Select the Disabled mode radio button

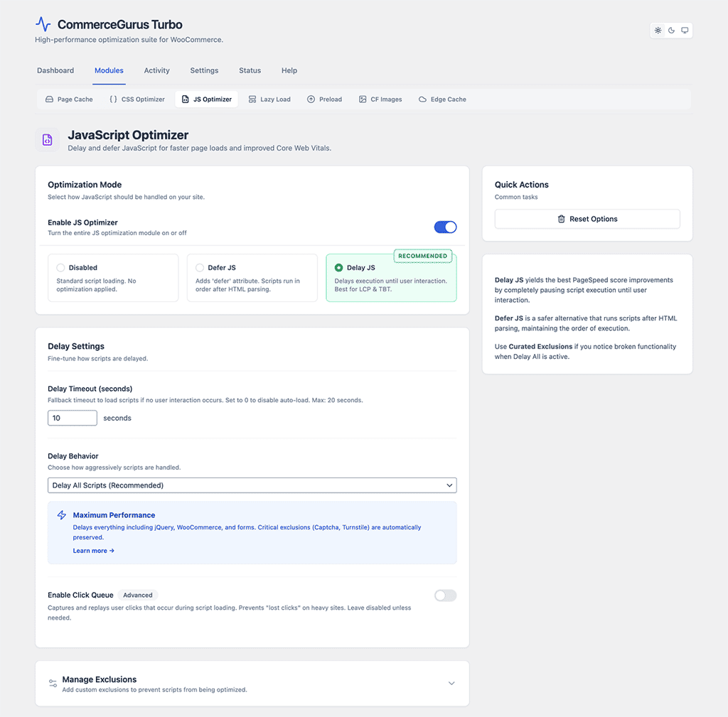[x=60, y=268]
